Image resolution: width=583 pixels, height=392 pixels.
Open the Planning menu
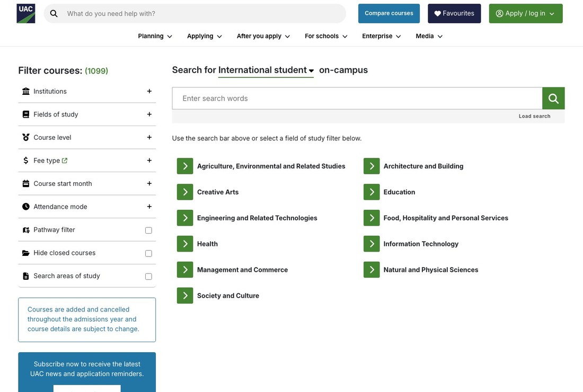(155, 36)
